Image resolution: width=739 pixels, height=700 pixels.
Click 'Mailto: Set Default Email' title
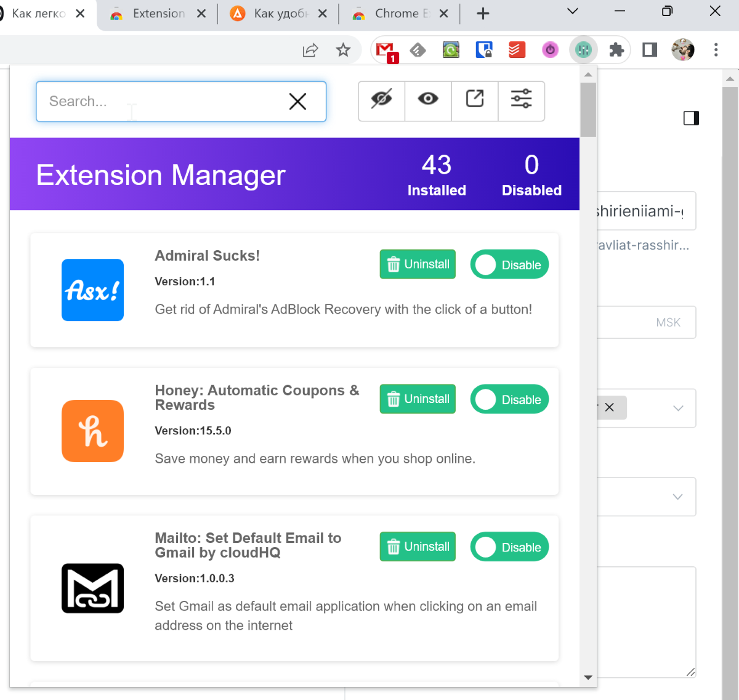click(248, 545)
